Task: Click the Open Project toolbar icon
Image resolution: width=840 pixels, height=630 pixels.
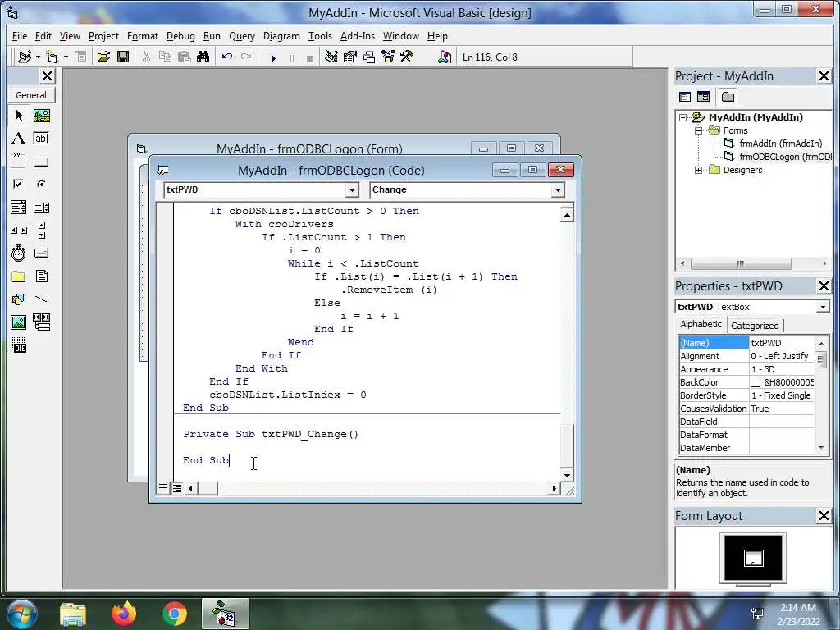Action: [103, 57]
